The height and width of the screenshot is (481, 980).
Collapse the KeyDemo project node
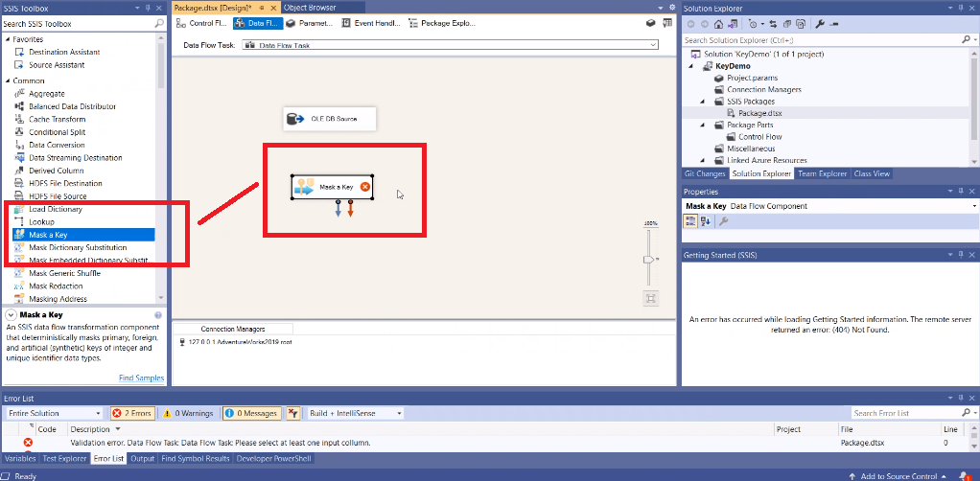click(691, 66)
